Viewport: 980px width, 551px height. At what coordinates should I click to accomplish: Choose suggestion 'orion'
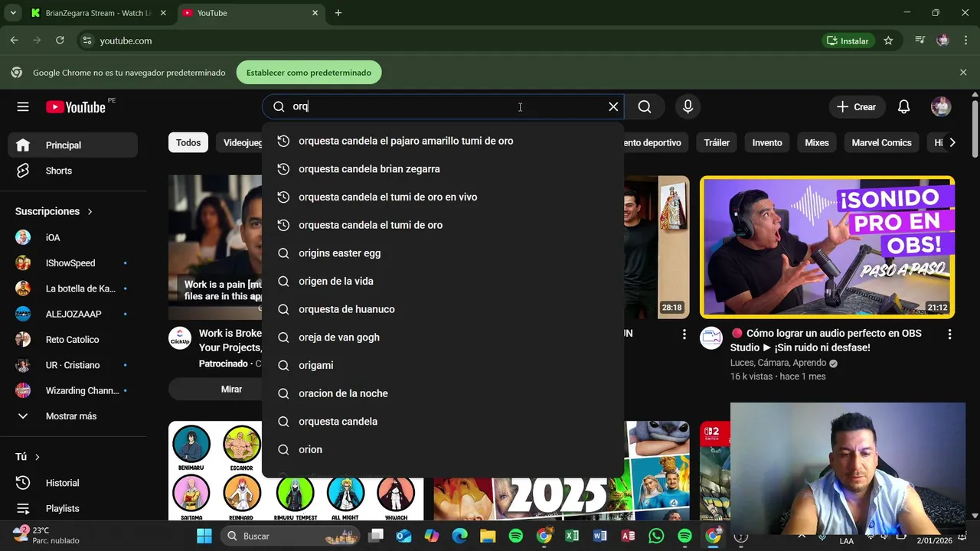[443, 449]
